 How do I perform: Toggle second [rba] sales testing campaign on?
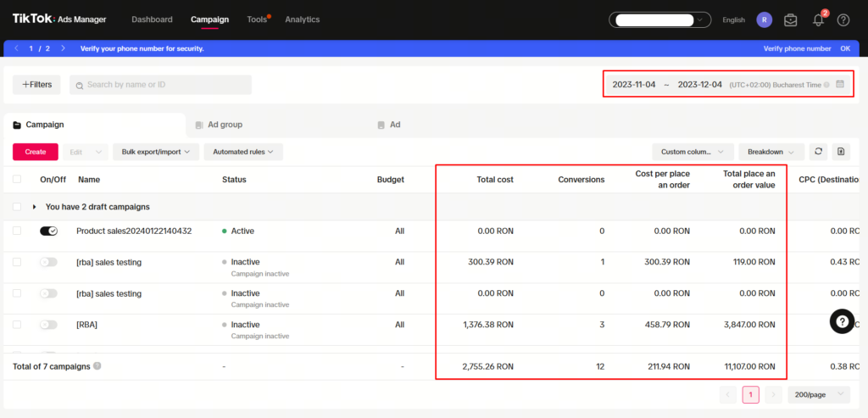(x=48, y=293)
